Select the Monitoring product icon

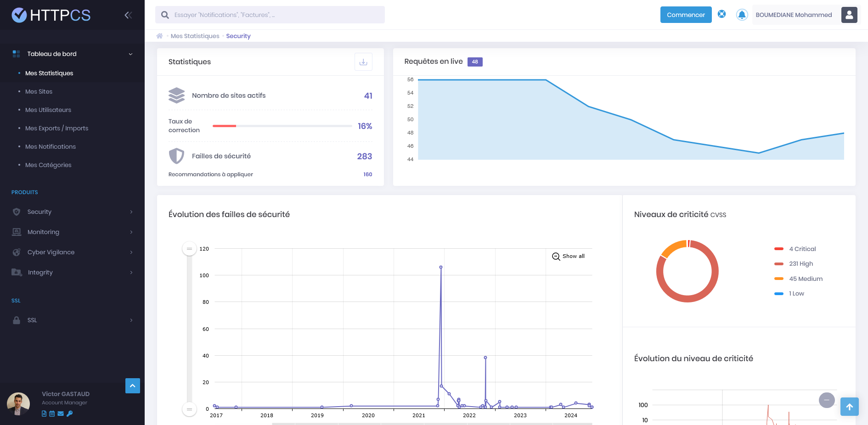click(x=16, y=232)
